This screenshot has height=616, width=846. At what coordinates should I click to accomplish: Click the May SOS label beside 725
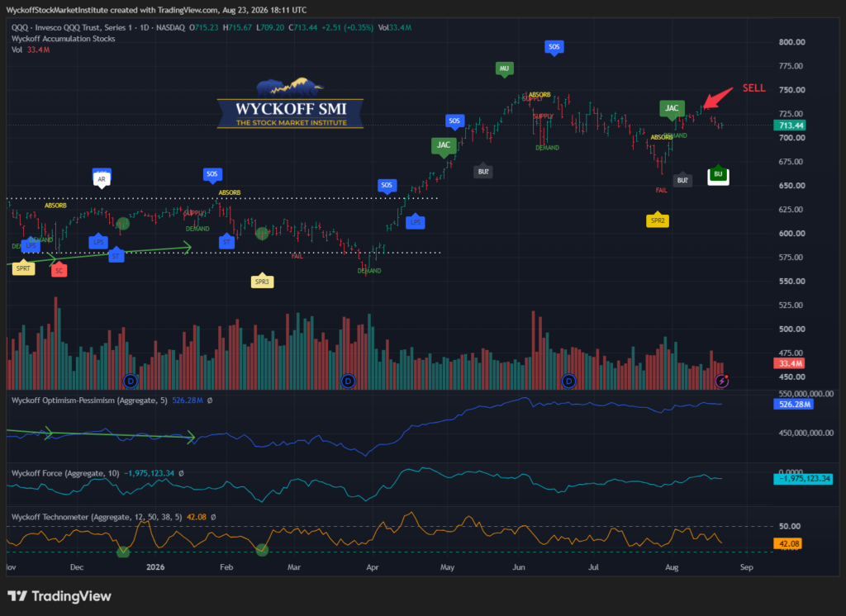(454, 121)
